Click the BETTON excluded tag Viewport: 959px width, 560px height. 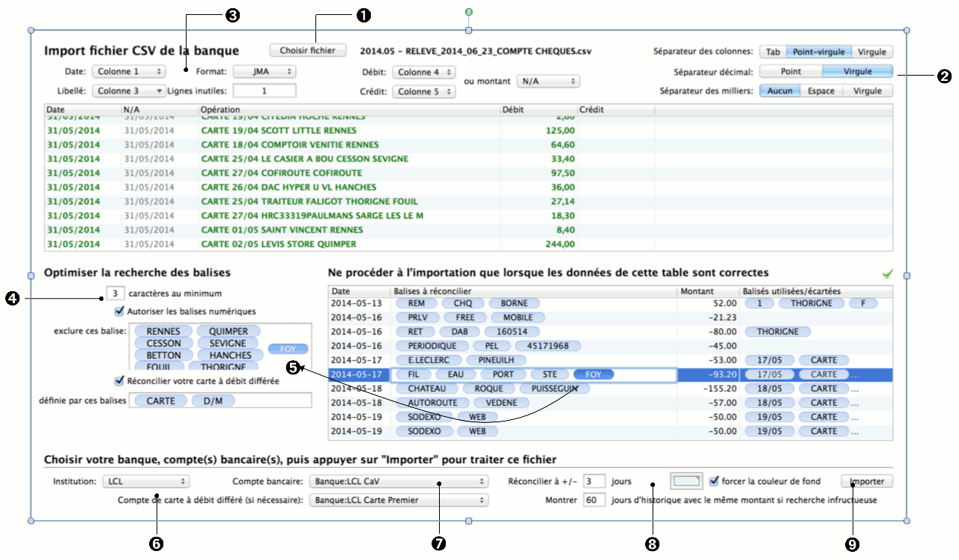coord(164,356)
